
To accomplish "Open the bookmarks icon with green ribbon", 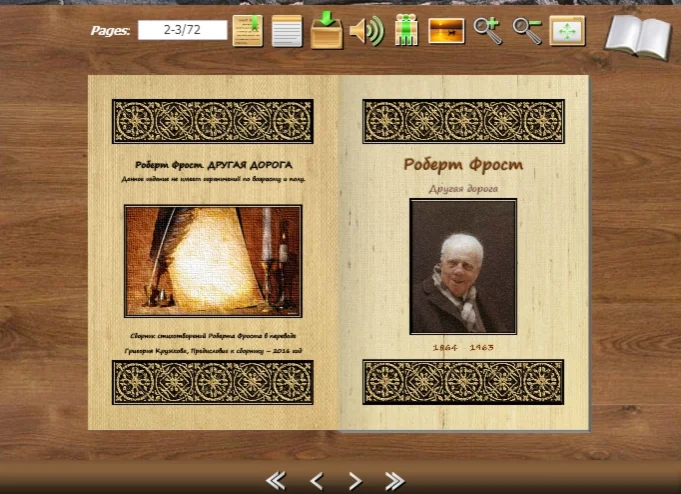I will pos(248,30).
